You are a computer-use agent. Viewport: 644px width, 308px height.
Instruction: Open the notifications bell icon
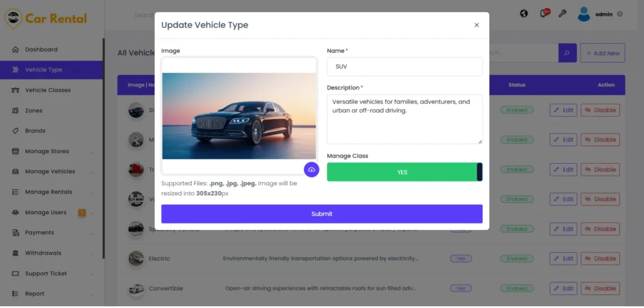coord(543,13)
